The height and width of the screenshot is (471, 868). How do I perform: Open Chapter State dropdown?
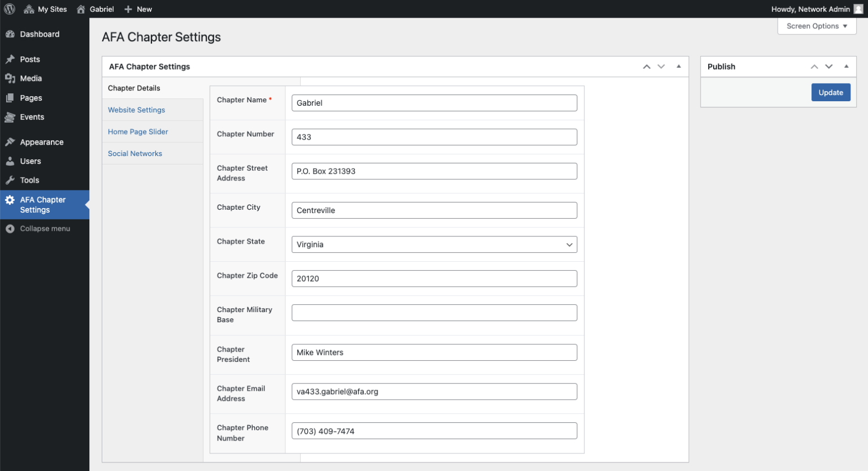pos(435,245)
